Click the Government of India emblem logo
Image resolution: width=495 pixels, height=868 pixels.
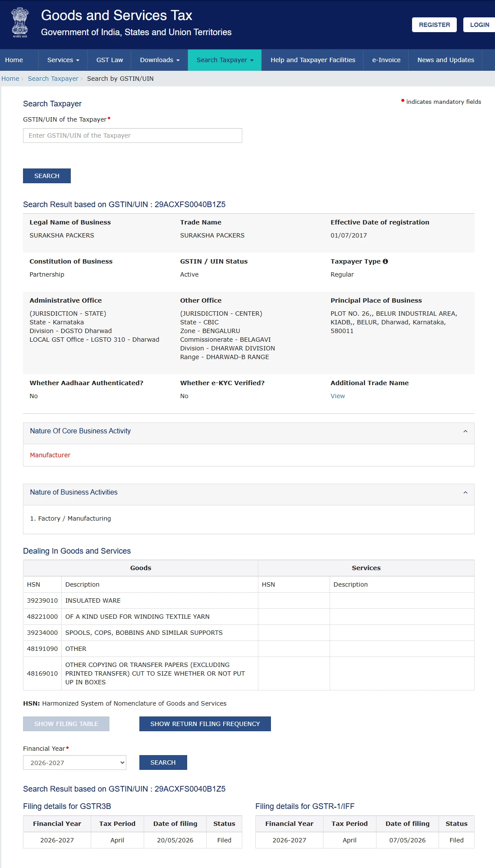20,23
